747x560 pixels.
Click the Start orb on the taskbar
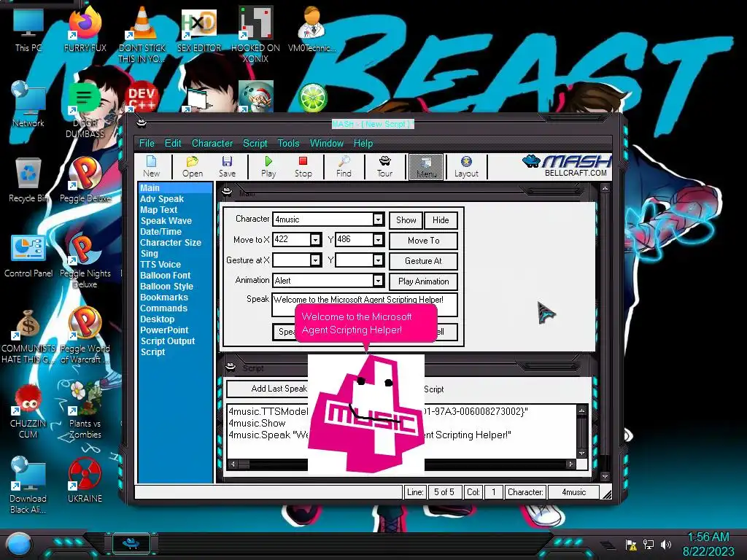tap(18, 545)
